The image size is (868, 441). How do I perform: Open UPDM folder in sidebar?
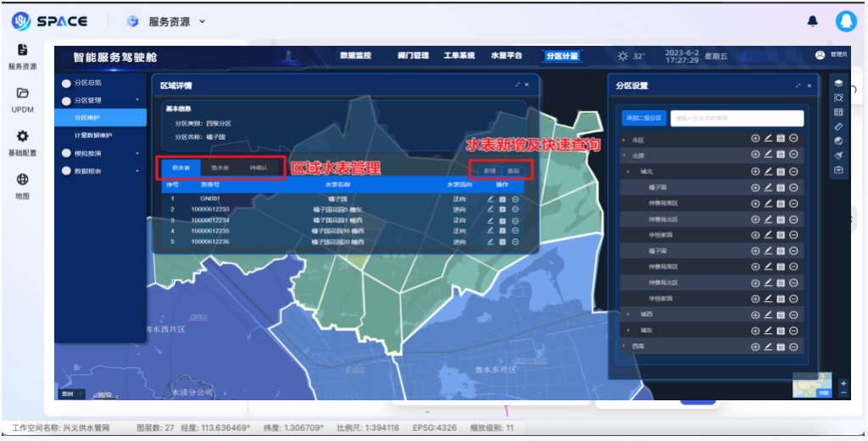pyautogui.click(x=22, y=100)
